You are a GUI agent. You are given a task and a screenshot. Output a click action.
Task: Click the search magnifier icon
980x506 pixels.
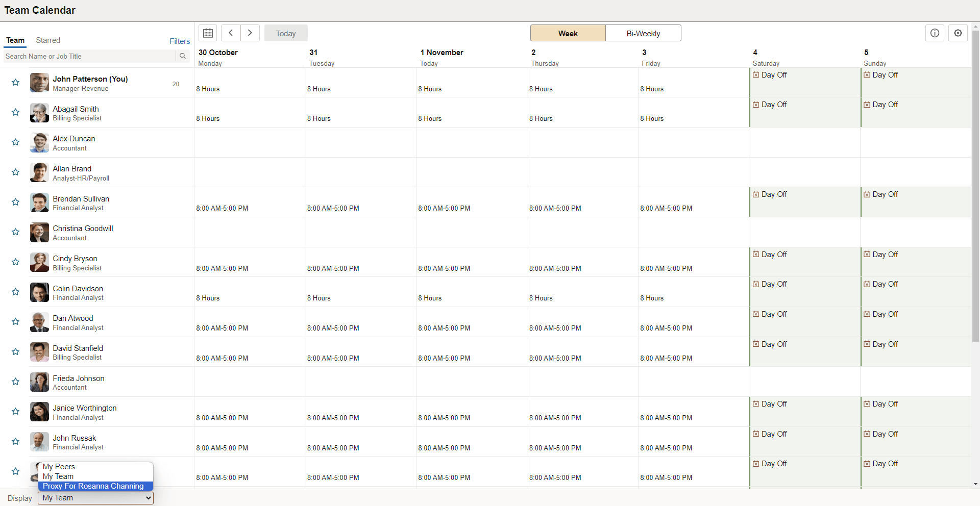(183, 56)
